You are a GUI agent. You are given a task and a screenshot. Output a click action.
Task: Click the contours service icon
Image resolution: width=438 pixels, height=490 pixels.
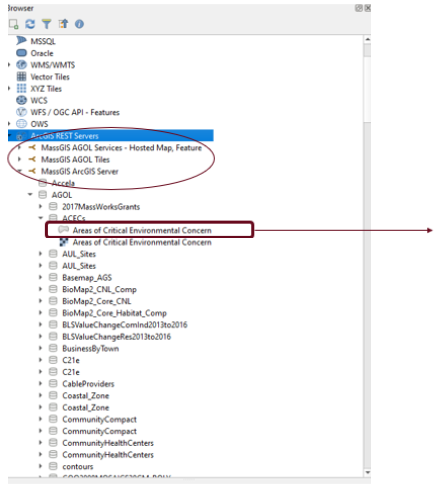pyautogui.click(x=53, y=466)
